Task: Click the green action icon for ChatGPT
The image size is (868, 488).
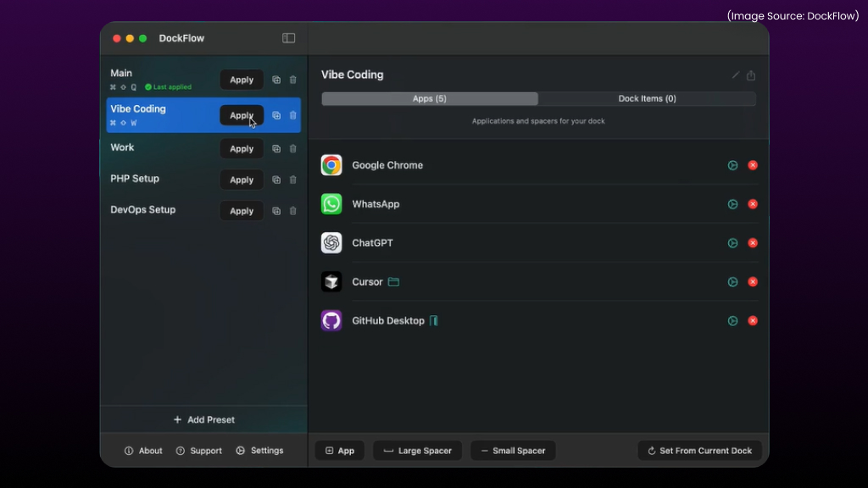Action: pyautogui.click(x=732, y=243)
